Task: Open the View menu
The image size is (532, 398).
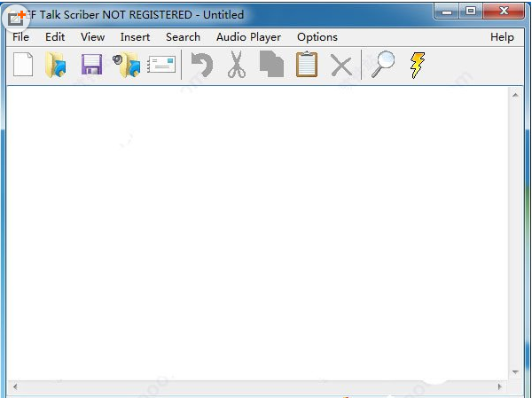Action: click(92, 37)
